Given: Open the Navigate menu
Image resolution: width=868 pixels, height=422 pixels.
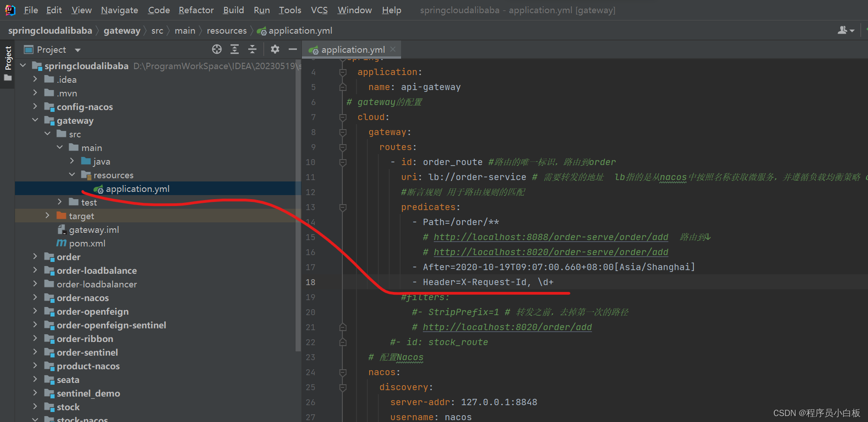Looking at the screenshot, I should click(120, 10).
